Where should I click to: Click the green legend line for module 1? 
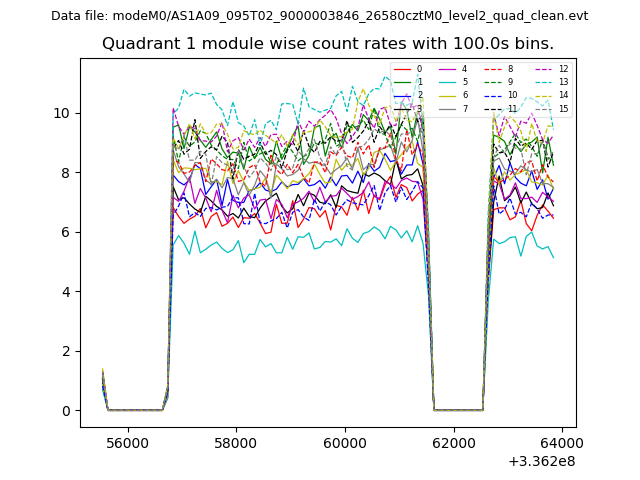click(x=402, y=82)
